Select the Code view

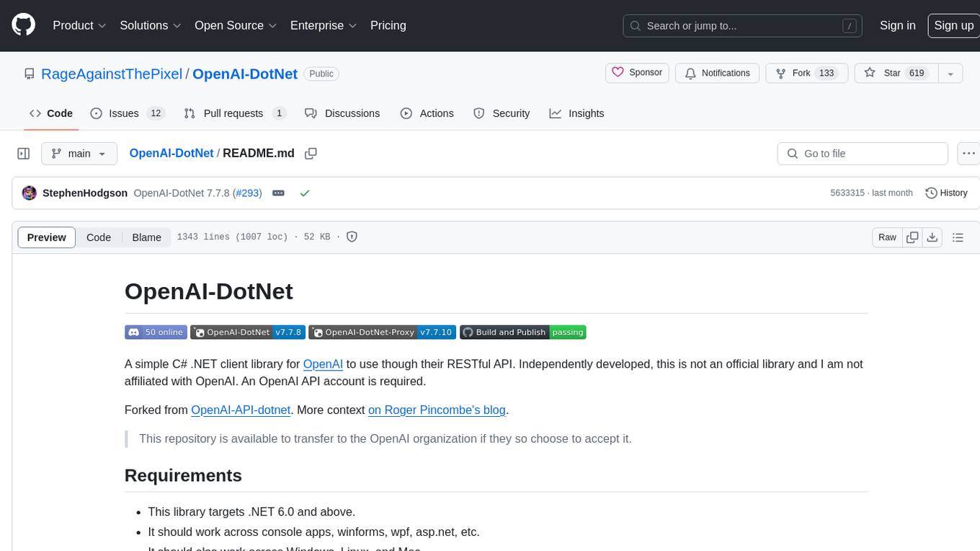99,237
